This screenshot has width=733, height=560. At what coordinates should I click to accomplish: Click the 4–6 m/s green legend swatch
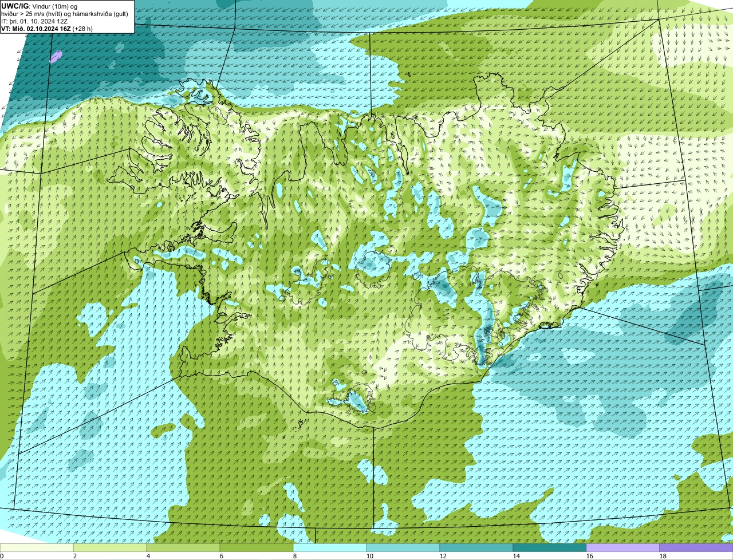pos(183,547)
